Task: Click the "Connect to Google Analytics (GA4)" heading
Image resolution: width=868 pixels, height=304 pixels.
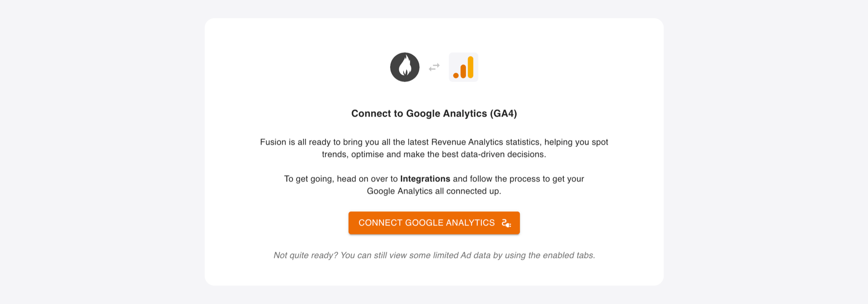Action: click(x=434, y=114)
